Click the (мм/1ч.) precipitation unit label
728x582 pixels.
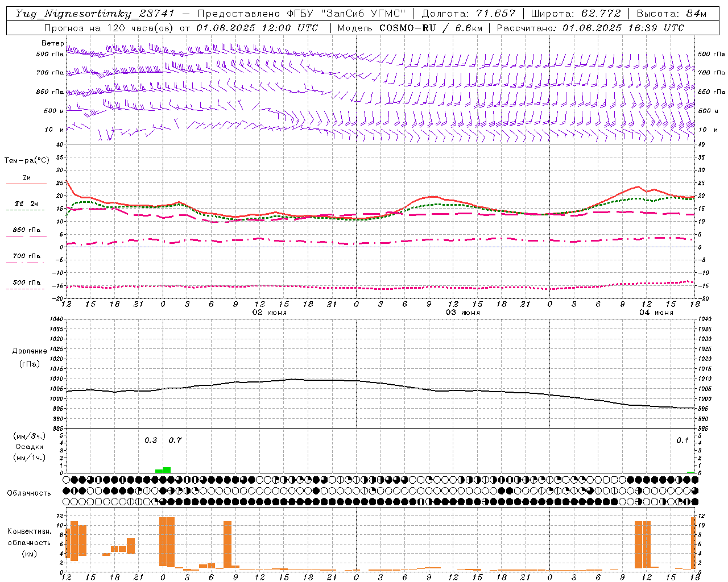(30, 458)
